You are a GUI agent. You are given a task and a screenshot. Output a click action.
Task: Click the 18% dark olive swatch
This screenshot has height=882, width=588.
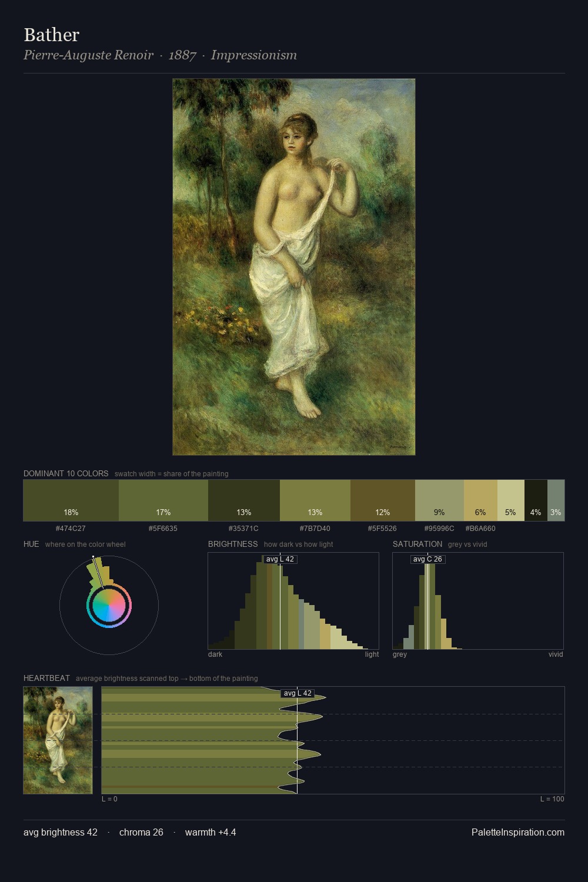71,500
